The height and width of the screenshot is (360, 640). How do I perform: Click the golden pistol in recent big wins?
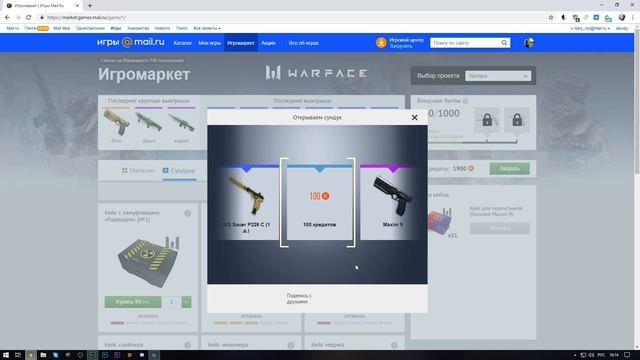click(116, 123)
